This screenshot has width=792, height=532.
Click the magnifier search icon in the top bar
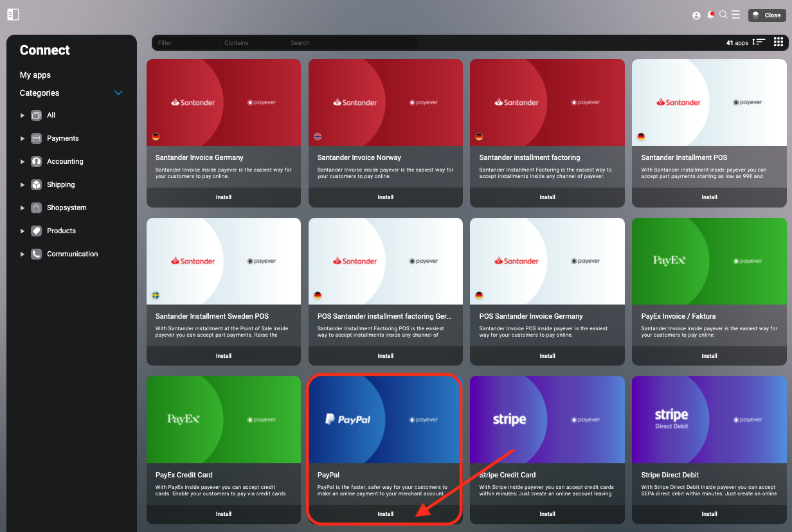click(x=723, y=15)
